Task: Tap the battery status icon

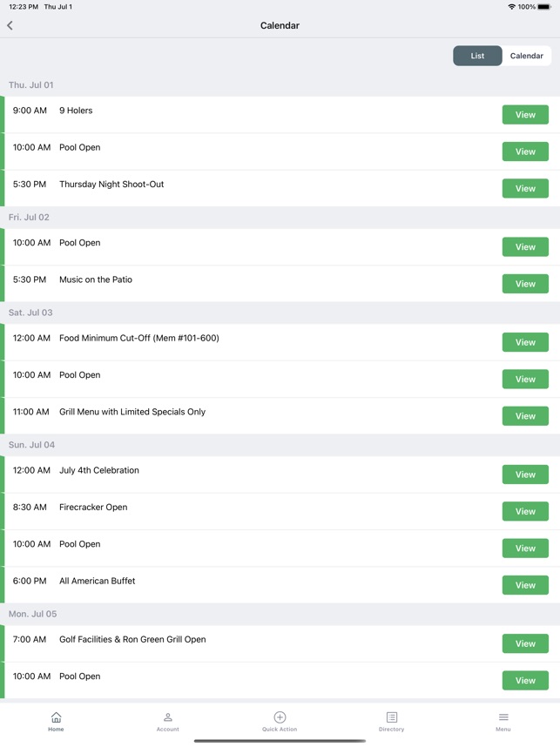Action: 544,7
